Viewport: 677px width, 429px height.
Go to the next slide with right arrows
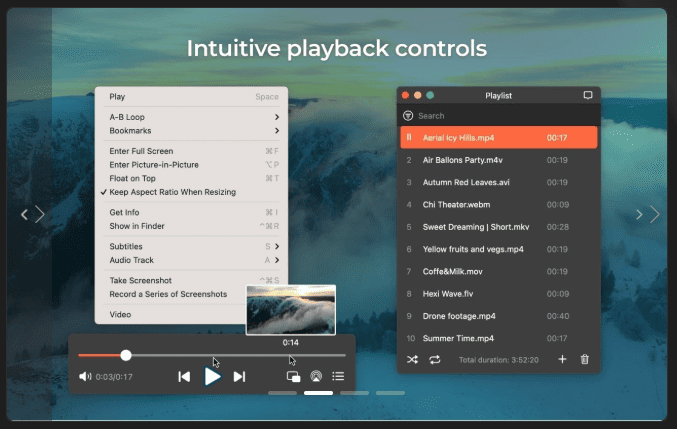648,214
